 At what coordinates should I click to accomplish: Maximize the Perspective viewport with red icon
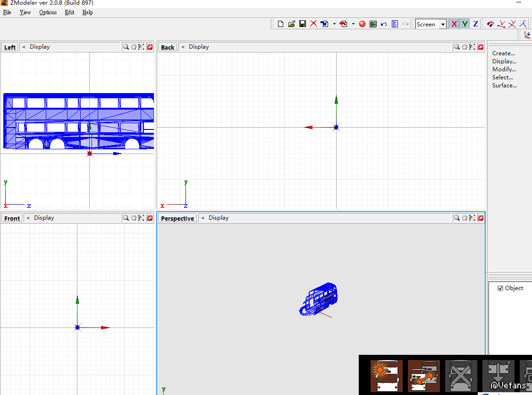481,218
